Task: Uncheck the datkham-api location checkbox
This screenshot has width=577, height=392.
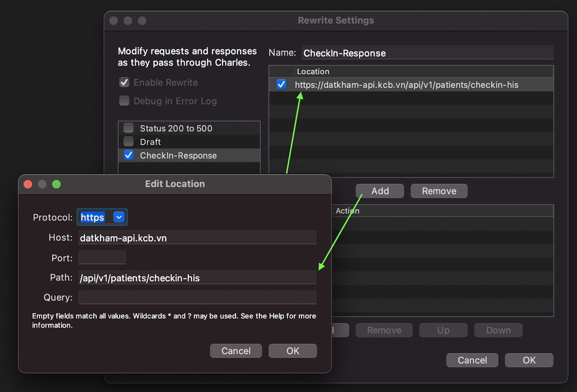Action: 281,84
